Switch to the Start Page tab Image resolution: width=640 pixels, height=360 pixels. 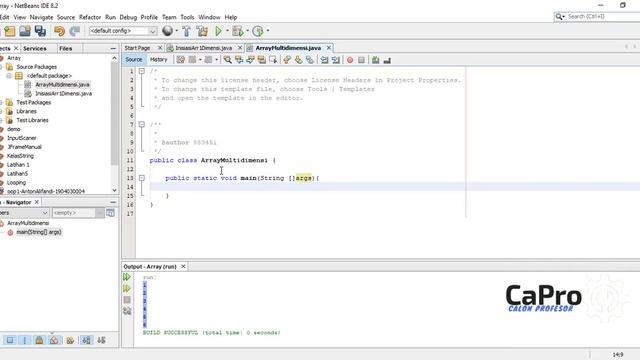click(x=138, y=48)
